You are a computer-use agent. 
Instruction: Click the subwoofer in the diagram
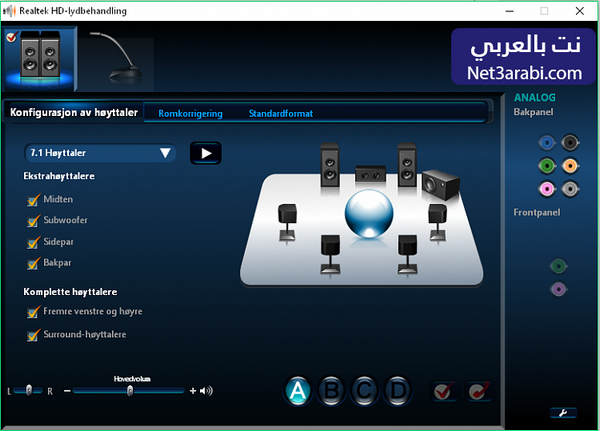pyautogui.click(x=440, y=184)
